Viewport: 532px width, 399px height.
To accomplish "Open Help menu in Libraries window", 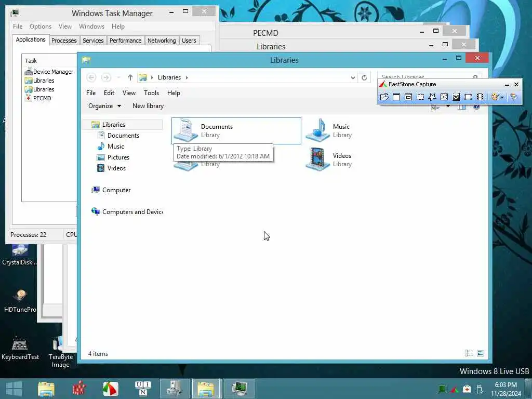I will coord(174,93).
